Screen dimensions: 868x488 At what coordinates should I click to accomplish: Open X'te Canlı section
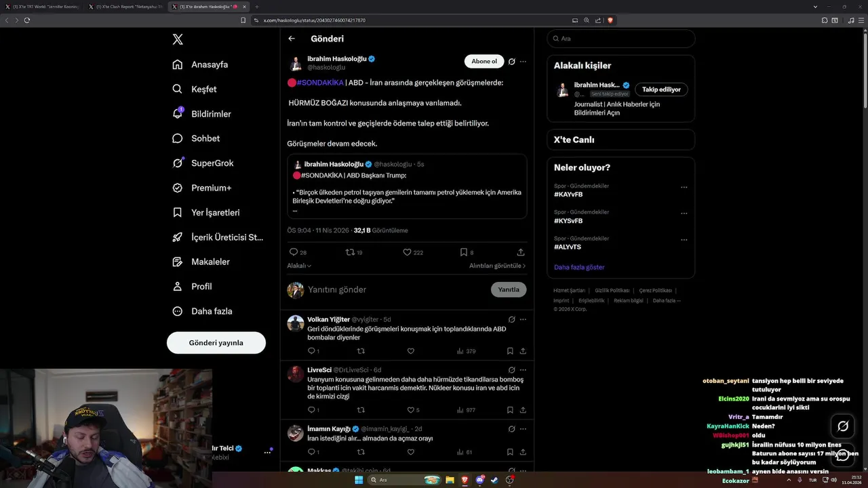tap(621, 140)
